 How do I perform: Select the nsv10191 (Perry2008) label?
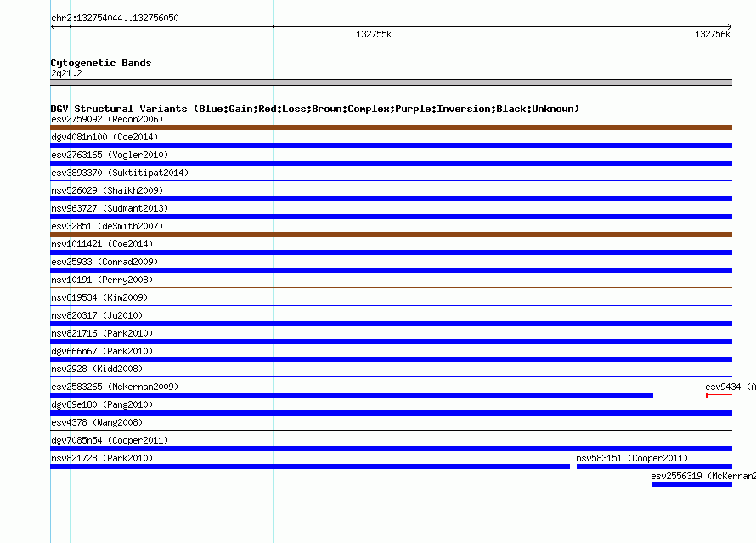point(102,280)
